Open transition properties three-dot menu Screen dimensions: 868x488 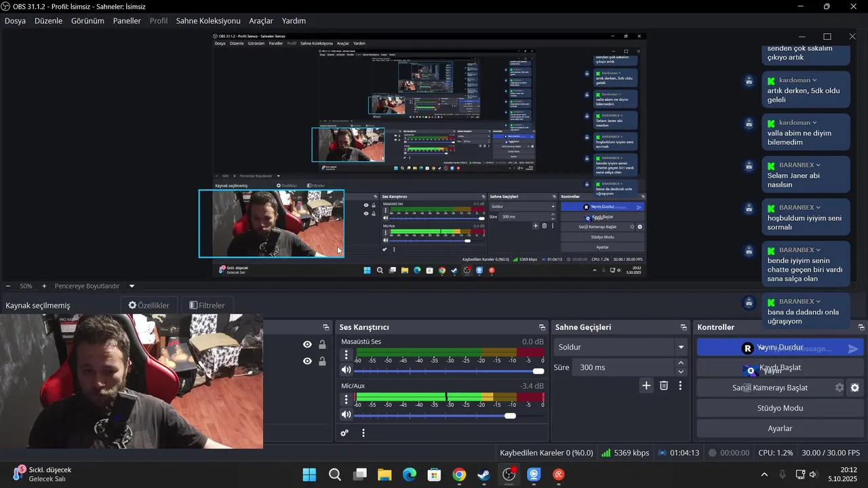(x=680, y=386)
